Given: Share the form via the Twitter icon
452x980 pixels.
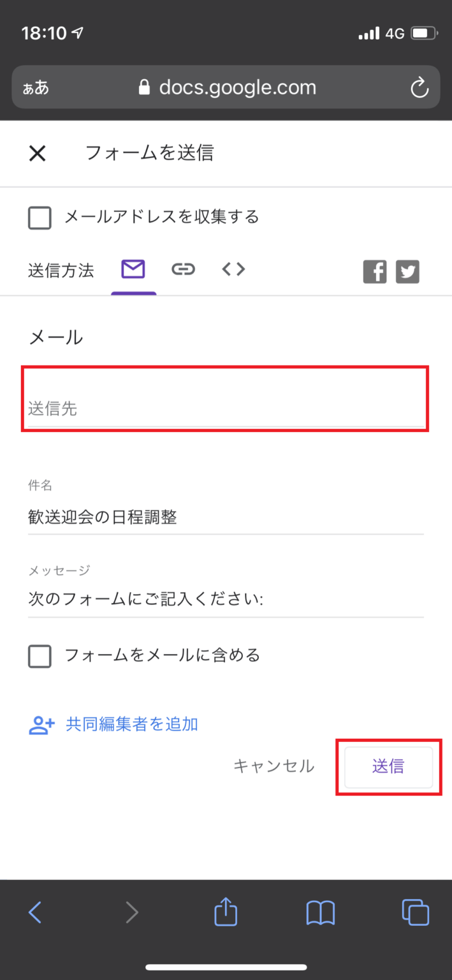Looking at the screenshot, I should pyautogui.click(x=407, y=271).
